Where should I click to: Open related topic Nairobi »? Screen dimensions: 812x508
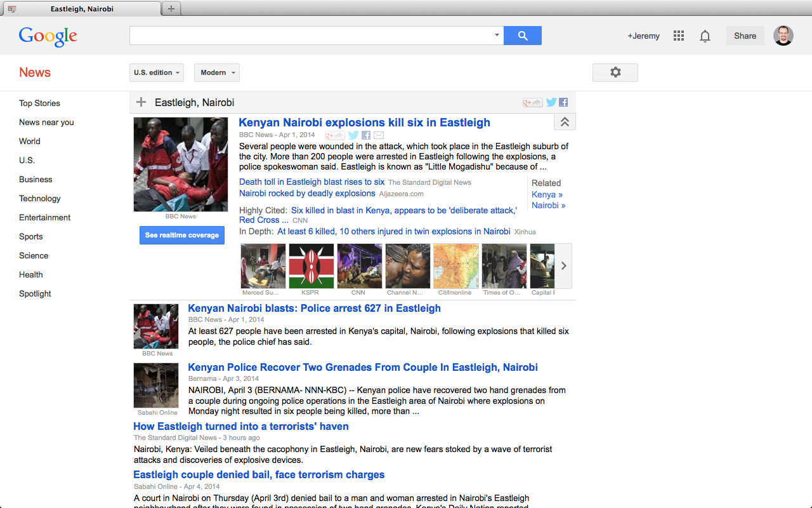548,205
